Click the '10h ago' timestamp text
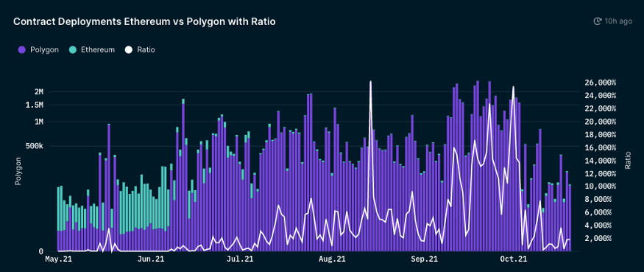 (618, 21)
